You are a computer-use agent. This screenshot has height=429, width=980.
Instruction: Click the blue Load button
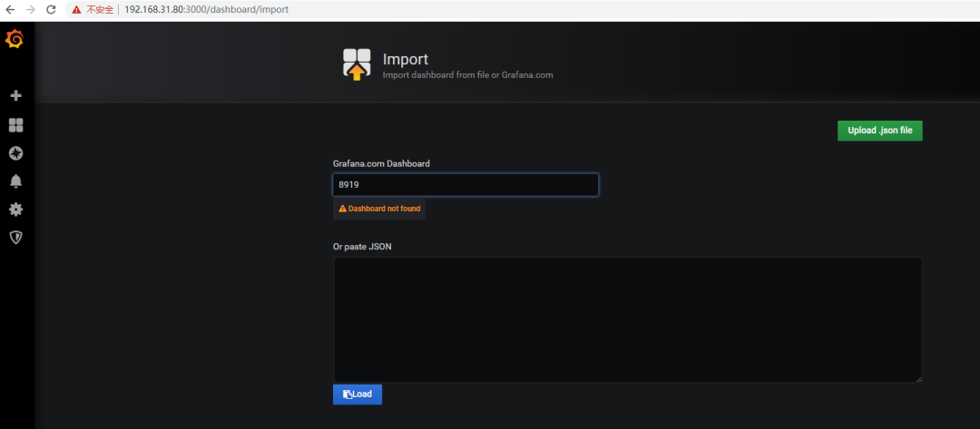358,394
